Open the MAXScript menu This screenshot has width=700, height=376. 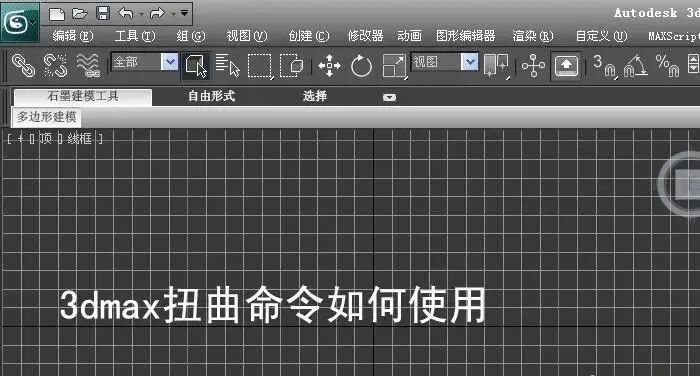click(x=674, y=36)
